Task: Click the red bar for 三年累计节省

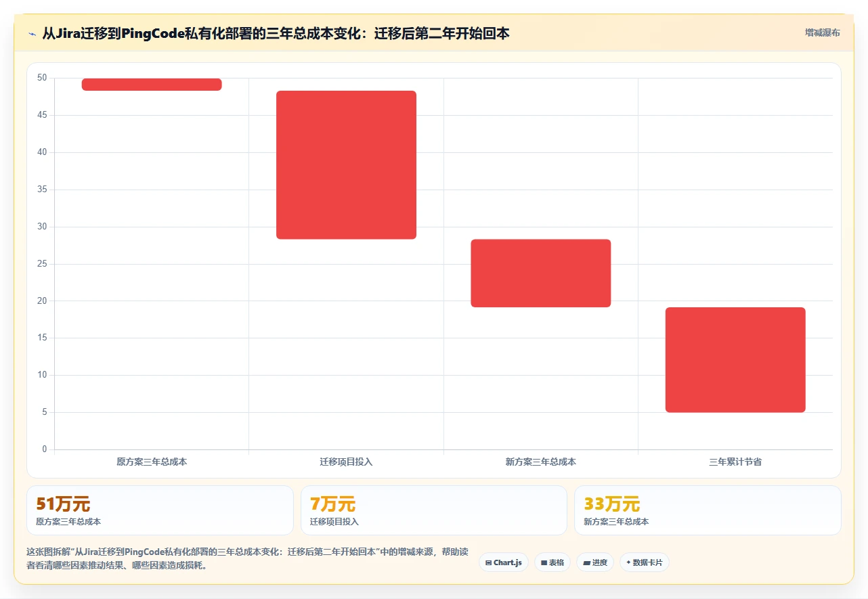Action: [735, 360]
